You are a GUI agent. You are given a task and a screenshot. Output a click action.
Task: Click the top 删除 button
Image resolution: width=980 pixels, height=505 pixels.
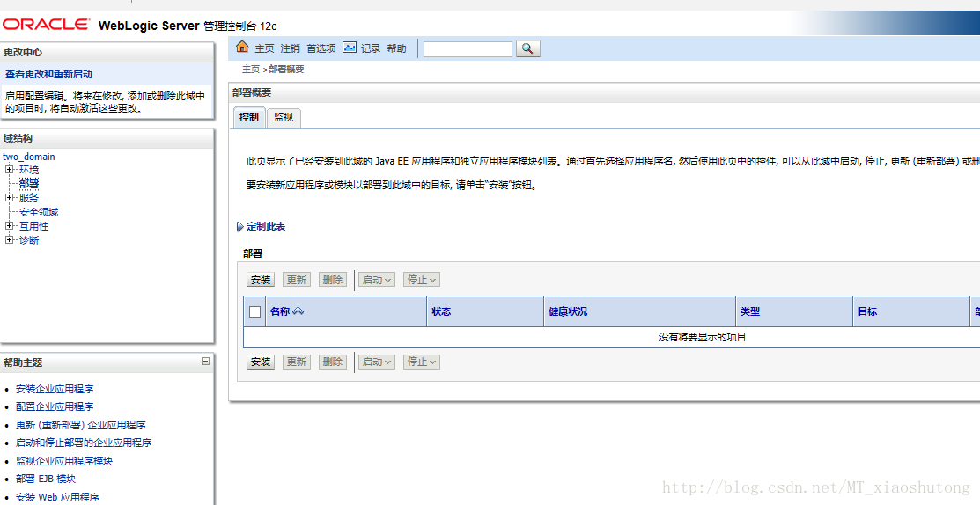333,280
